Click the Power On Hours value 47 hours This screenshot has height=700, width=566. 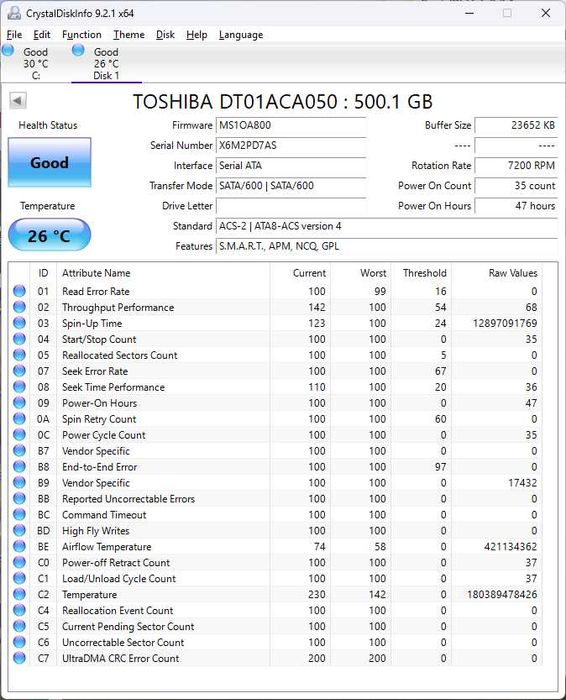[516, 206]
